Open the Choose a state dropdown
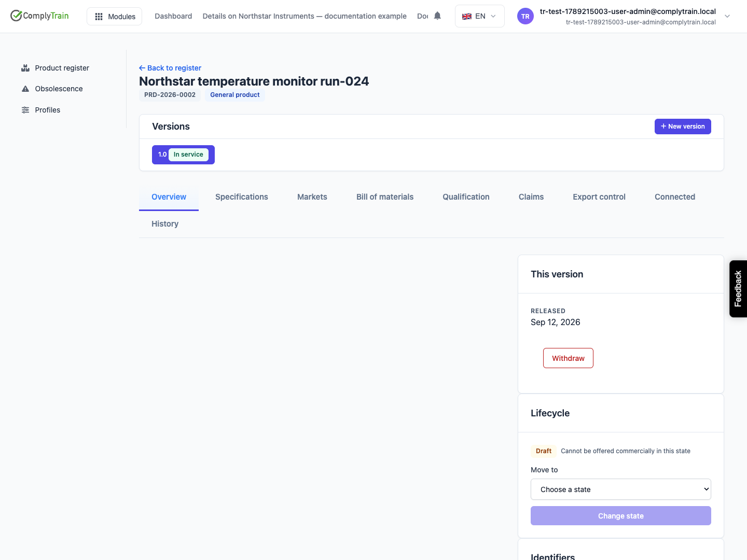 (x=621, y=489)
